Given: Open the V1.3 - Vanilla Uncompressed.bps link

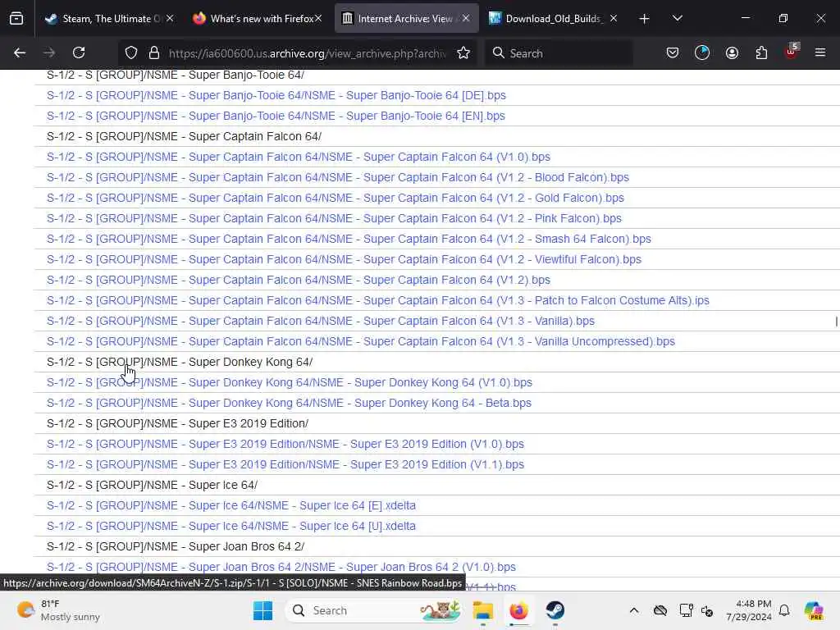Looking at the screenshot, I should coord(361,341).
